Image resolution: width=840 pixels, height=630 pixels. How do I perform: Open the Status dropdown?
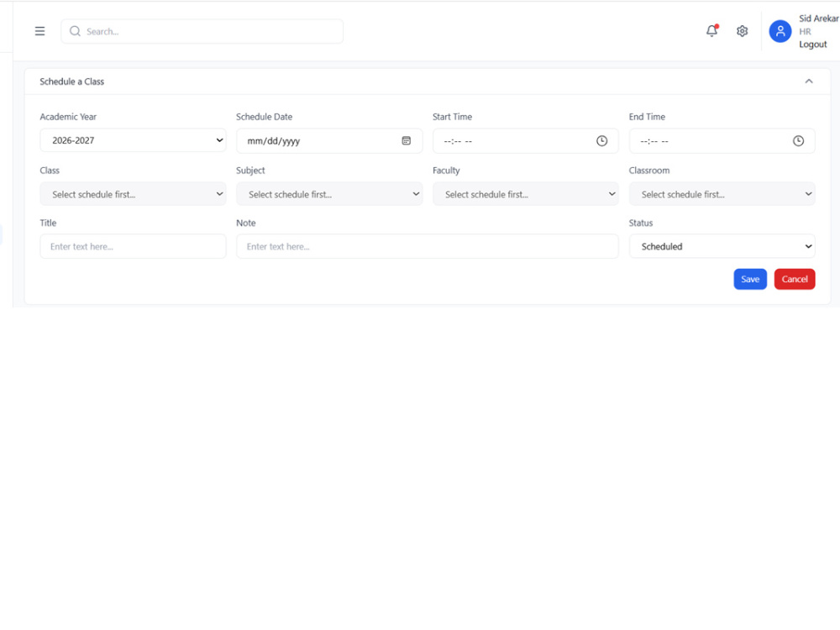coord(722,246)
